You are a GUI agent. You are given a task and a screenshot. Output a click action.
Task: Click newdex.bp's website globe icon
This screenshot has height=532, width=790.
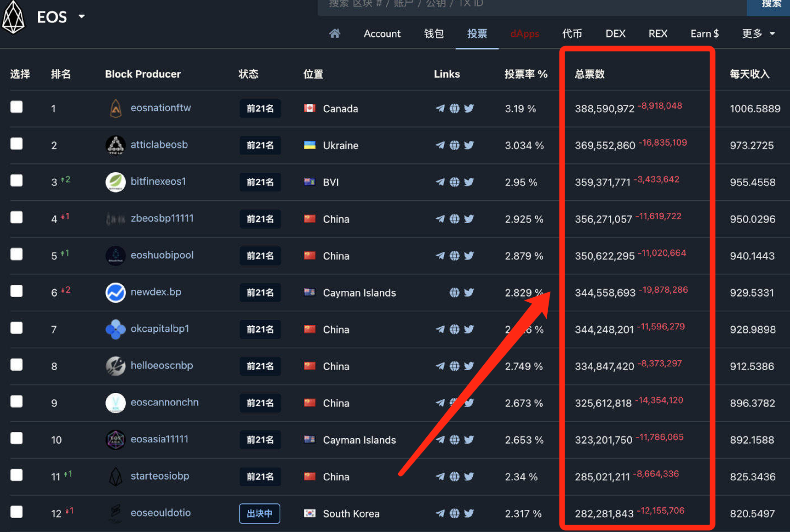click(454, 293)
